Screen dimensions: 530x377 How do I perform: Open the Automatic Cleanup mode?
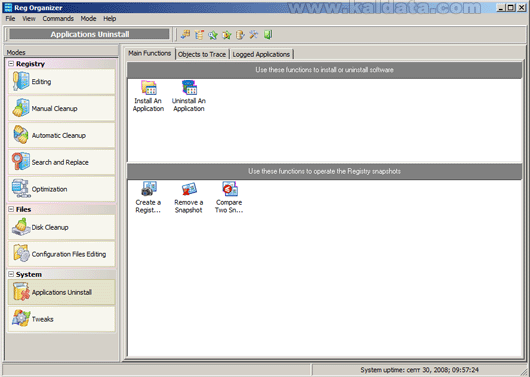pyautogui.click(x=62, y=135)
